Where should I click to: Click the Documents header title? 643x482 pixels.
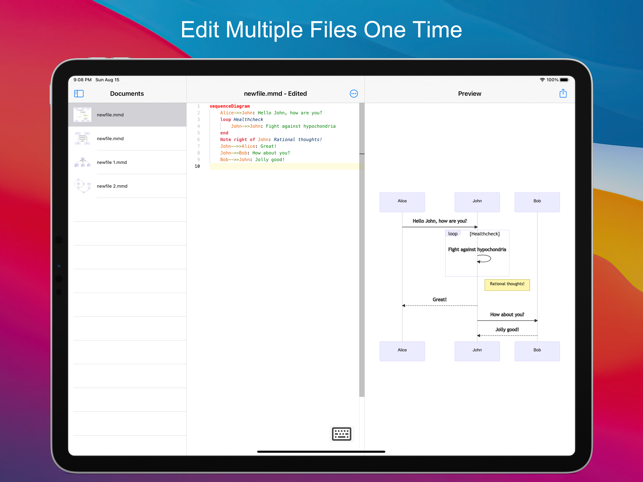127,94
